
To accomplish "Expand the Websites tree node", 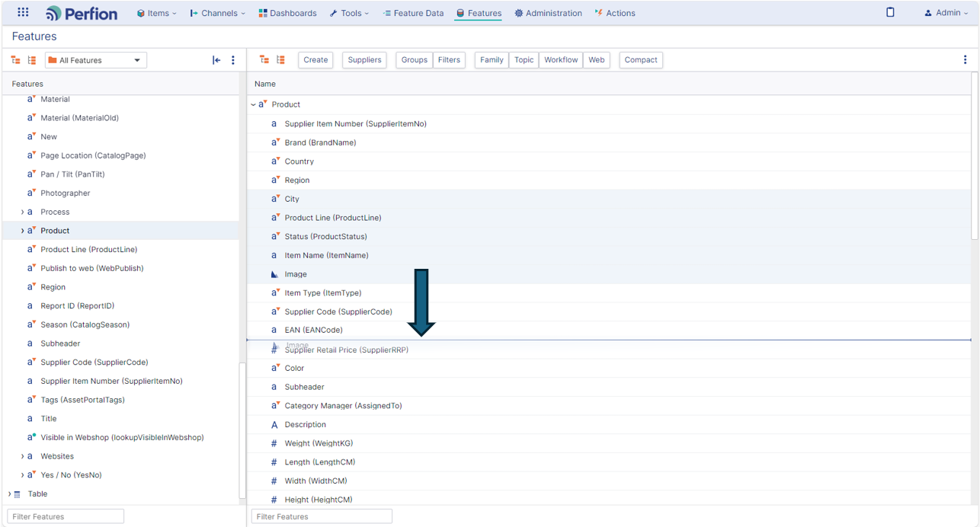I will pos(22,456).
